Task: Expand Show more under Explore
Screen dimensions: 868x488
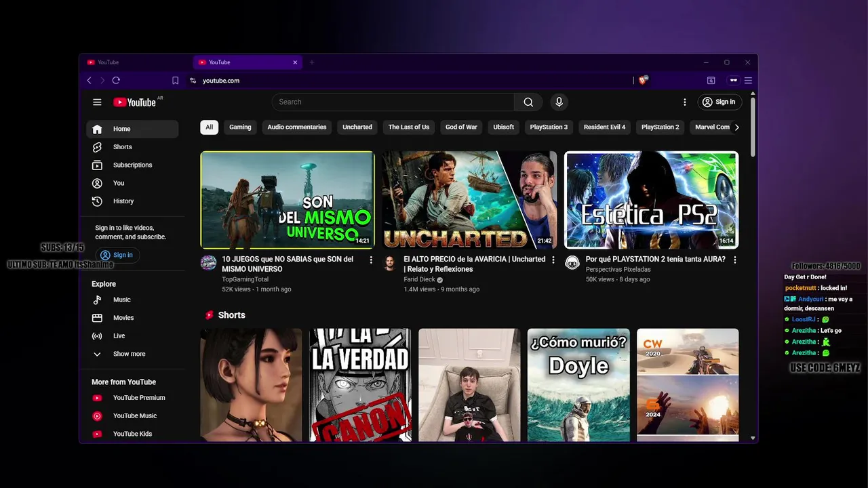Action: pos(132,354)
